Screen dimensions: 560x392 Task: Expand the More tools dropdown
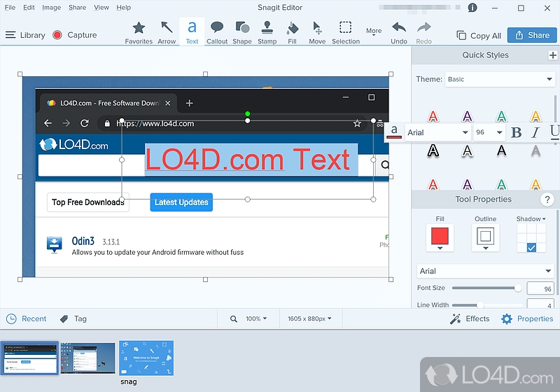pyautogui.click(x=374, y=32)
